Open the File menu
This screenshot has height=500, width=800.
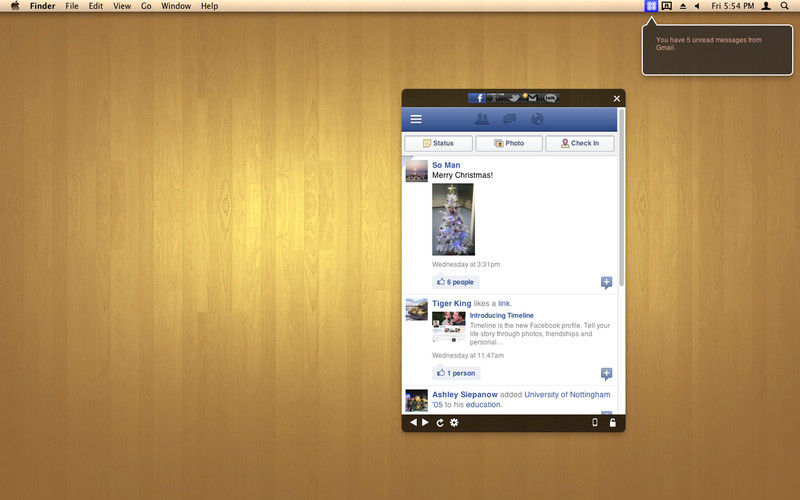[x=72, y=6]
